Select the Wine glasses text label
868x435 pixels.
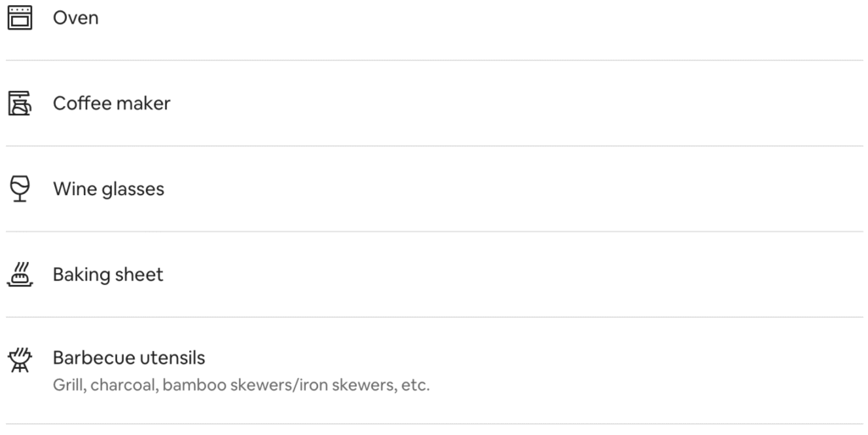coord(108,189)
